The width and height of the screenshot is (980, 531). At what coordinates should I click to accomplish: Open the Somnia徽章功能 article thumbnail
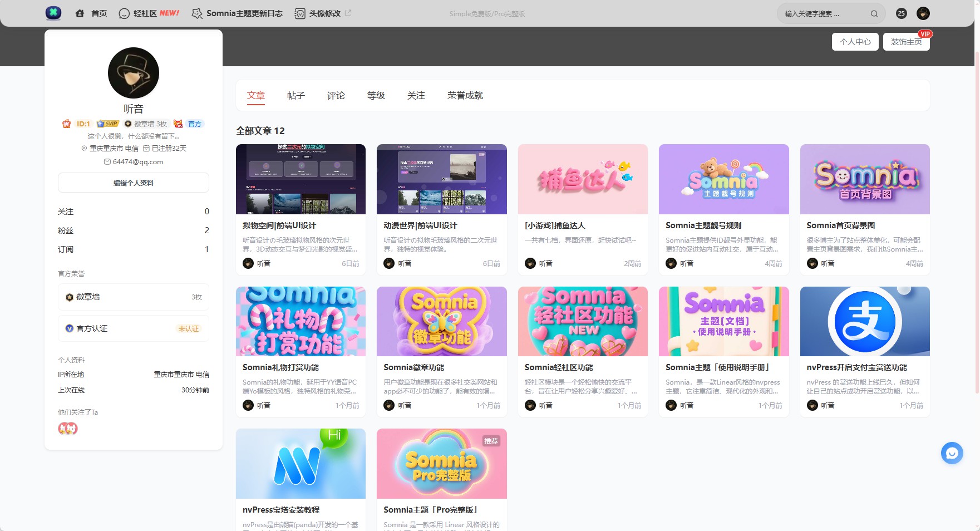pos(442,321)
